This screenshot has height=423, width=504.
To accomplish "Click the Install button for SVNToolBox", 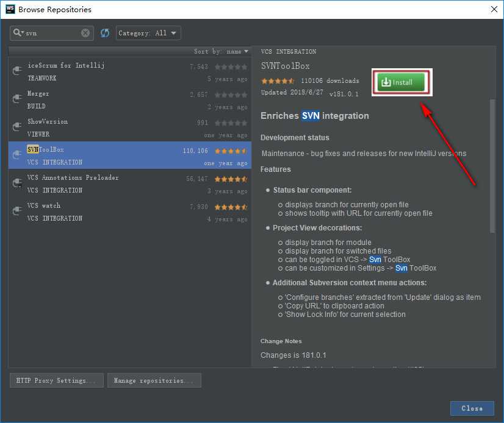I will click(x=401, y=82).
